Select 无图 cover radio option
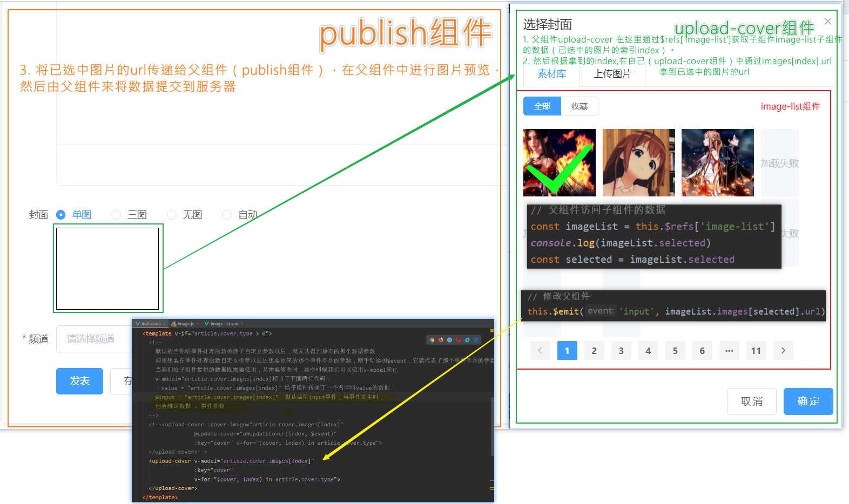The image size is (849, 504). click(x=185, y=215)
